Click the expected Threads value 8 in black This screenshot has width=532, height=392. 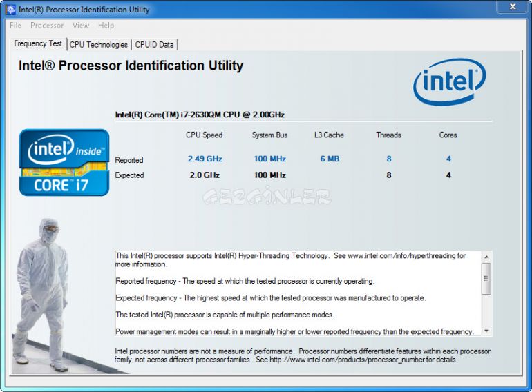(389, 175)
